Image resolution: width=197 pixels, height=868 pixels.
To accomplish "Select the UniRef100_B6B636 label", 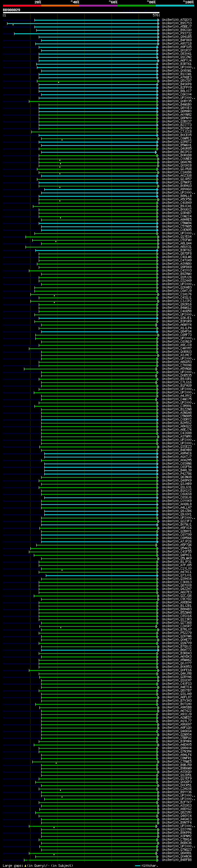I will [x=176, y=843].
